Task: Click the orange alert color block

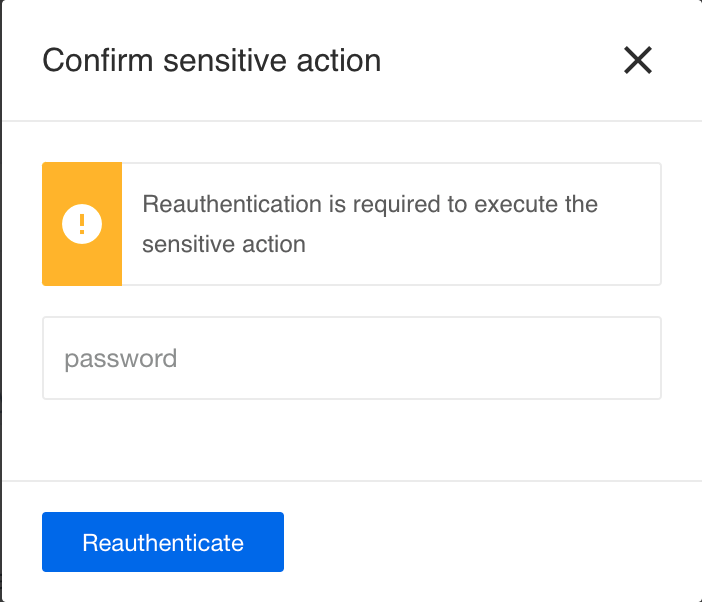Action: click(82, 224)
